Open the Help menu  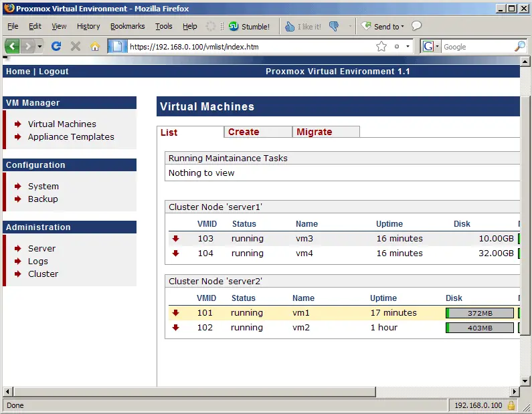pos(189,26)
